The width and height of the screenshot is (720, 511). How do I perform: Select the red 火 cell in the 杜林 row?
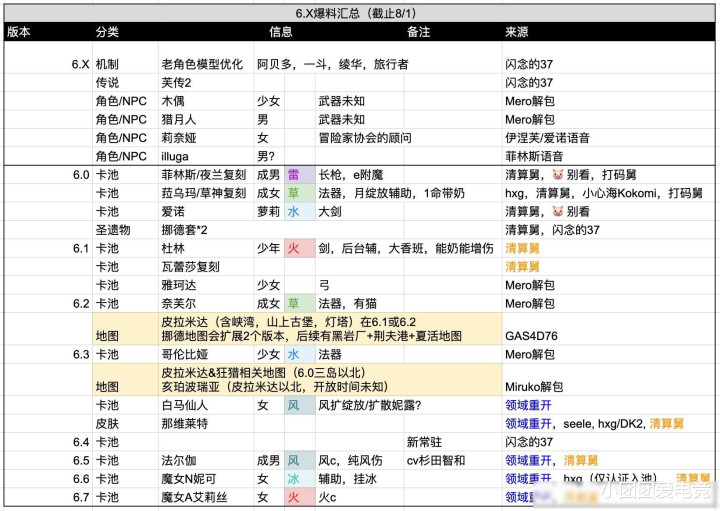pyautogui.click(x=296, y=248)
